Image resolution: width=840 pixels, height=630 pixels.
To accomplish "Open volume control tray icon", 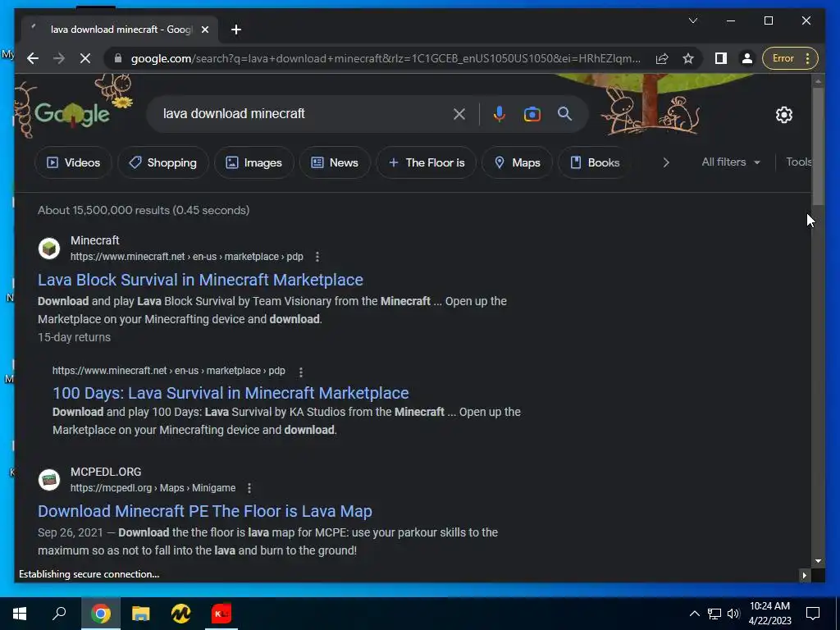I will pos(733,614).
